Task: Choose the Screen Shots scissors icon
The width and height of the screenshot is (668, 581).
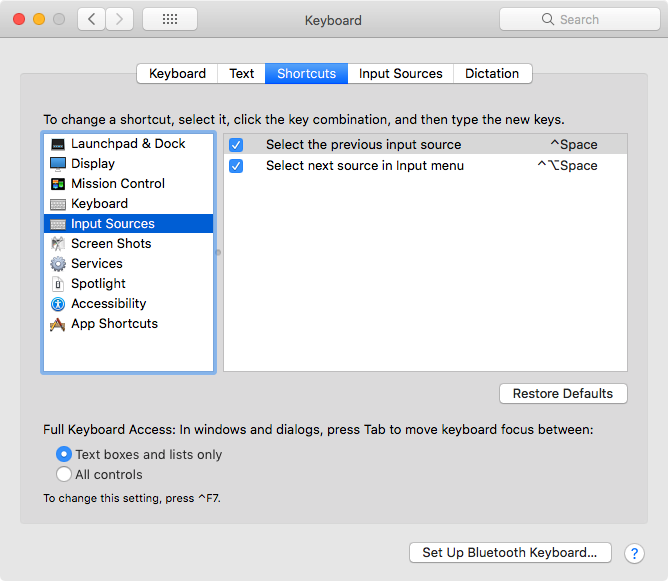Action: pyautogui.click(x=58, y=244)
